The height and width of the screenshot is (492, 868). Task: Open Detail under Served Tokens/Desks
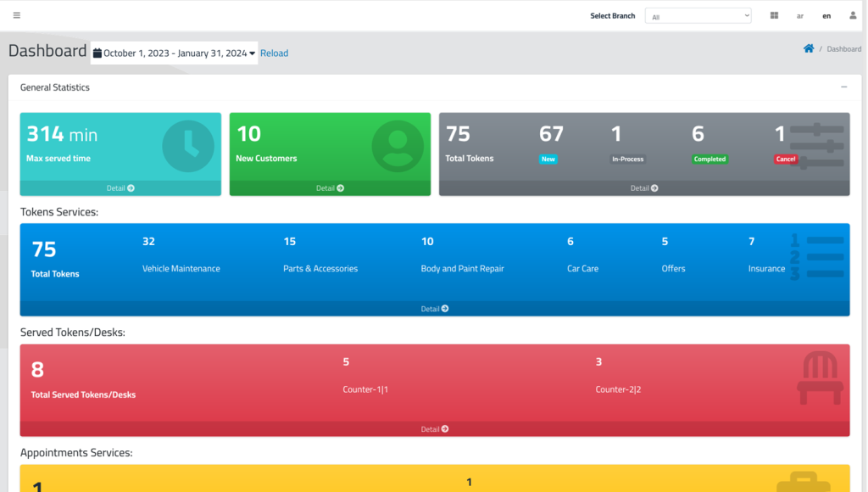pyautogui.click(x=435, y=429)
